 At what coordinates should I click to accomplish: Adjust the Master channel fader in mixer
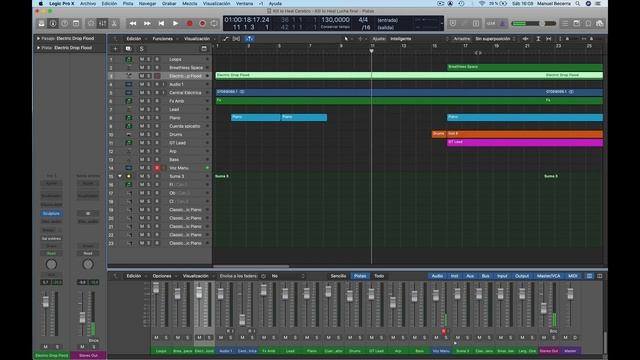[x=570, y=293]
